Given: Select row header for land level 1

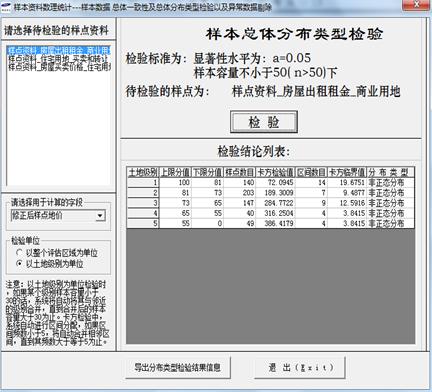Looking at the screenshot, I should pyautogui.click(x=143, y=182).
